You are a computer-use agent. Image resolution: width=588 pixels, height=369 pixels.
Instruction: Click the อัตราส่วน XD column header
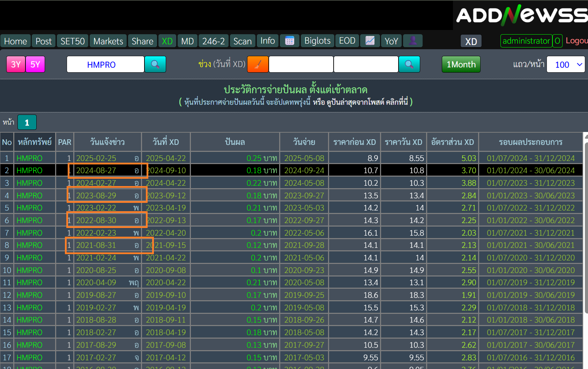(453, 142)
